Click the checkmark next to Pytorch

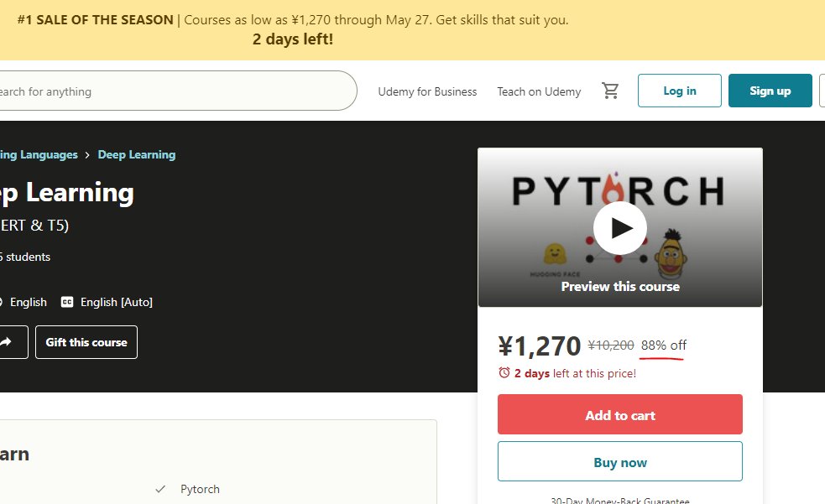(x=160, y=489)
